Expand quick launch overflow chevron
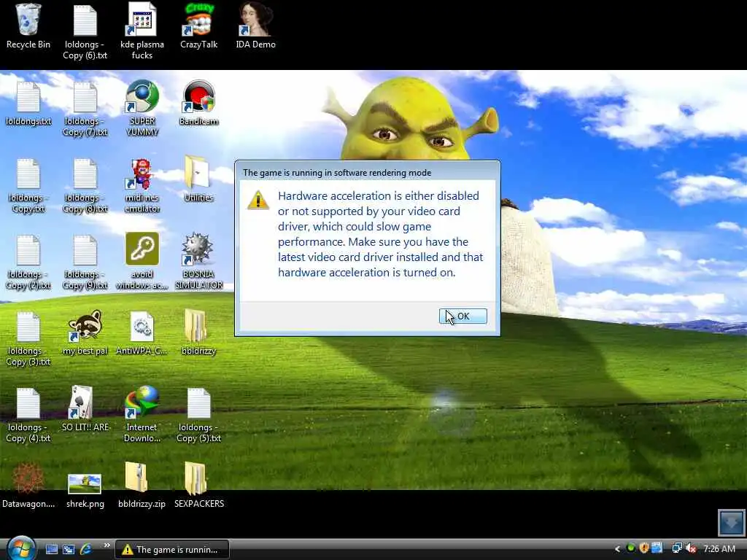 click(107, 545)
